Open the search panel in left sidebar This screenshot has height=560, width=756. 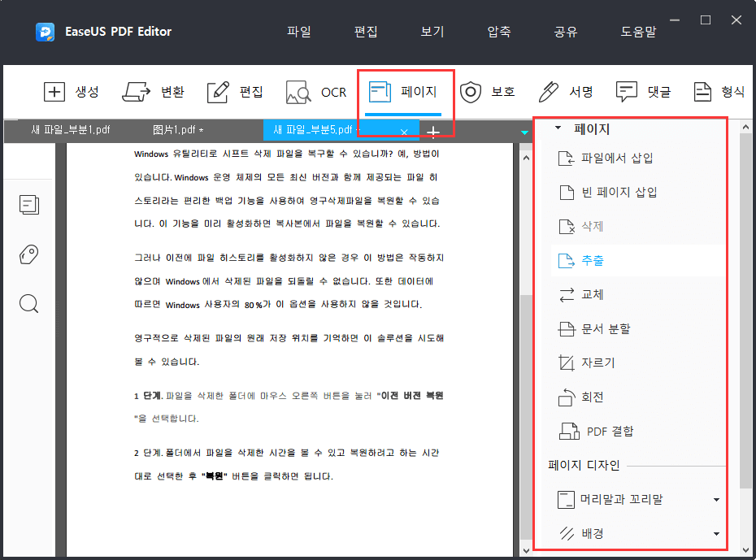[x=28, y=303]
